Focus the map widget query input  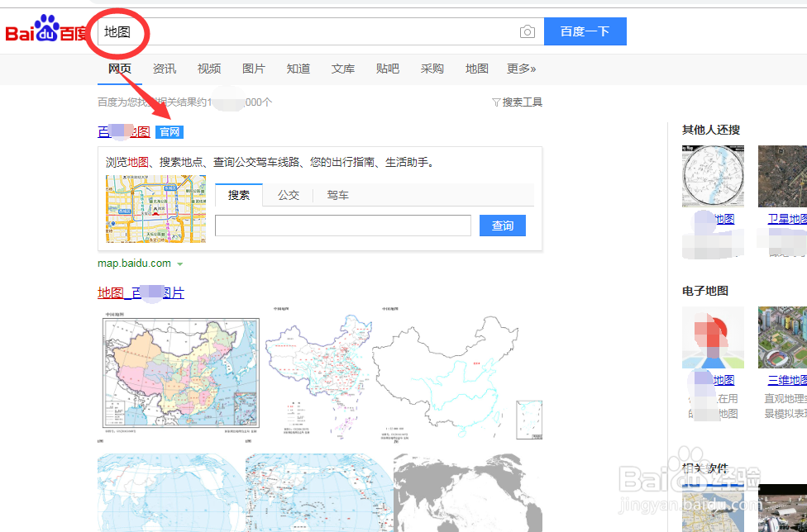tap(343, 226)
